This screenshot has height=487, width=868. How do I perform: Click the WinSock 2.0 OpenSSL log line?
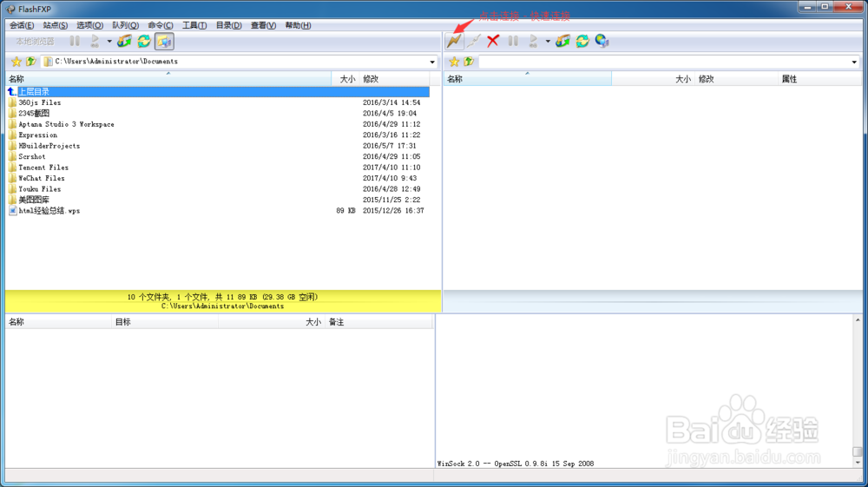click(516, 464)
